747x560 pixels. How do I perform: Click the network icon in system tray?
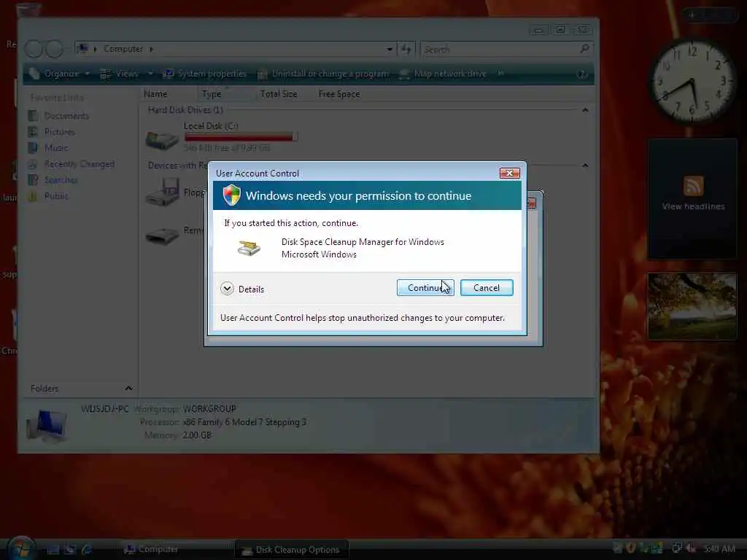676,548
